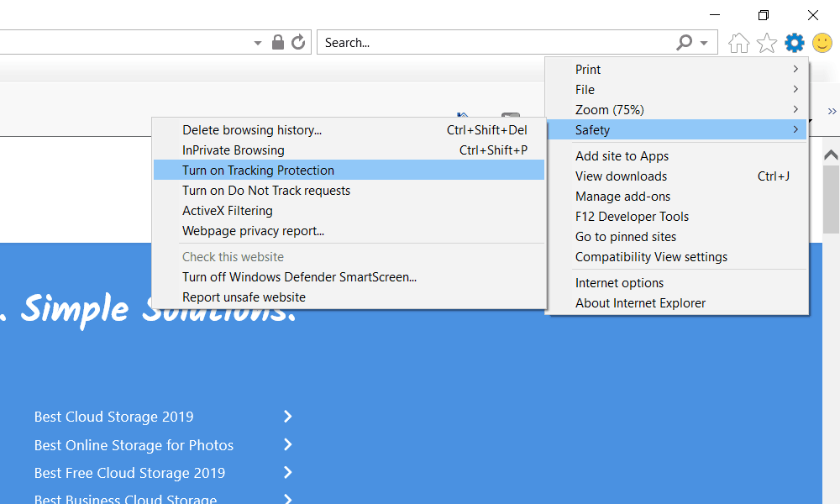Screen dimensions: 840x504
Task: Toggle ActiveX Filtering
Action: pos(349,211)
